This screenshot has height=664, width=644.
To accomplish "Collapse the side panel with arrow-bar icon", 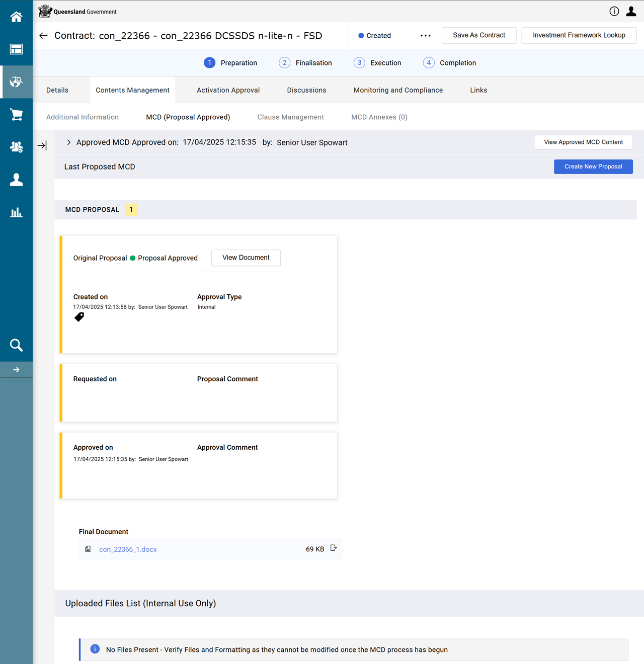I will [42, 146].
